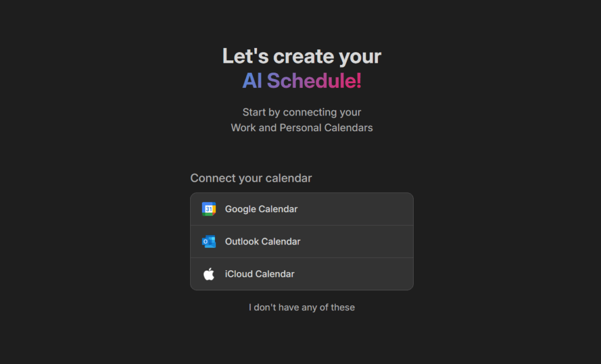Click the 'iCloud Calendar' text label
Viewport: 601px width, 364px height.
coord(260,274)
